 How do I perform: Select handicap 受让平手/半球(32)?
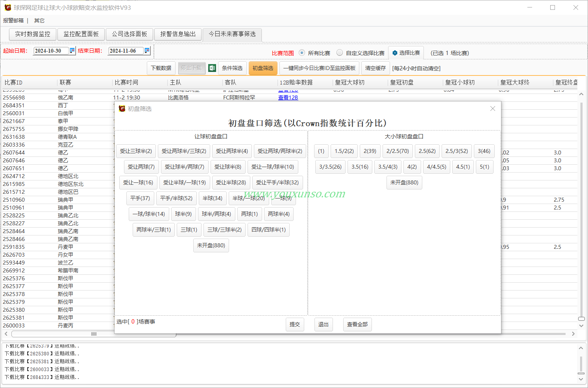[277, 182]
